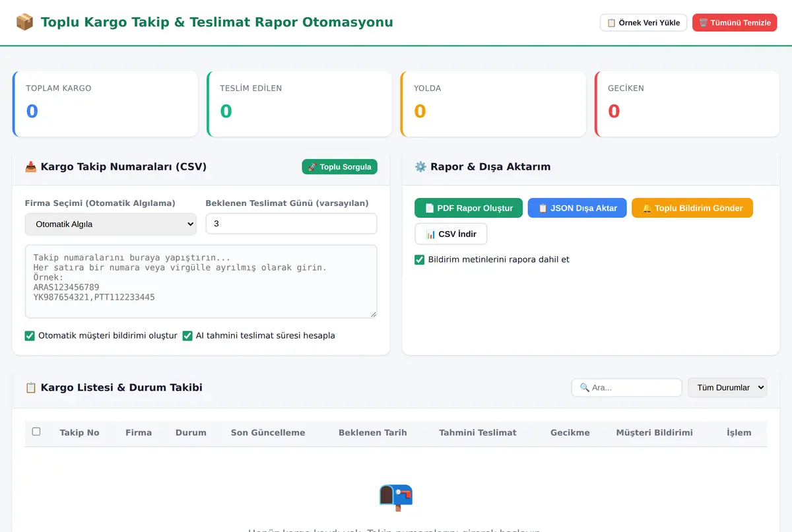Image resolution: width=792 pixels, height=532 pixels.
Task: Download data using CSV İndir
Action: tap(451, 234)
